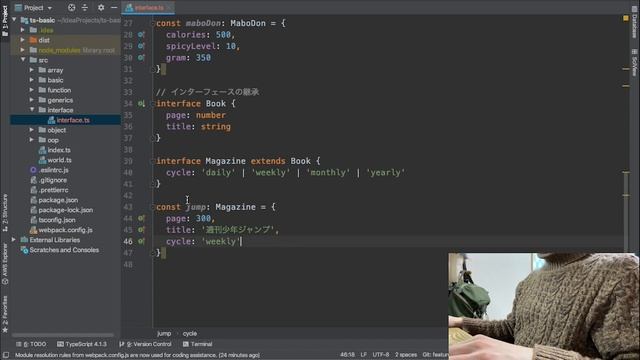The image size is (640, 360).
Task: Open the AWS Explorer side tab
Action: coord(4,264)
